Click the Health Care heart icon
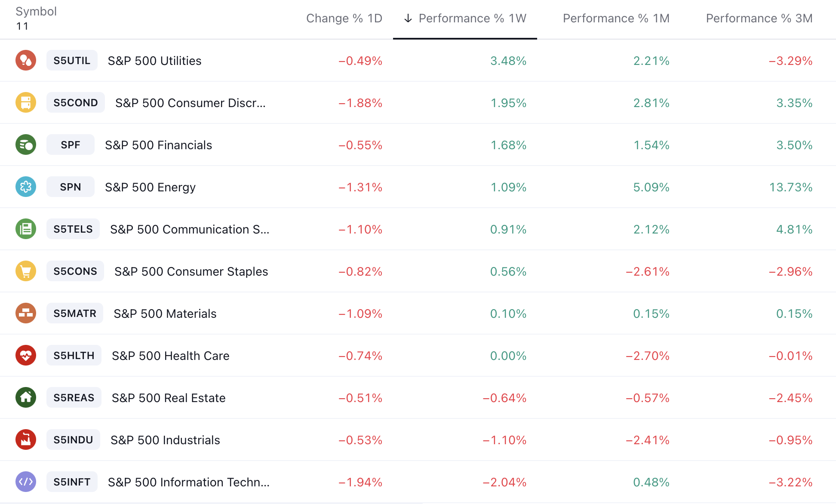Image resolution: width=836 pixels, height=504 pixels. (x=26, y=356)
